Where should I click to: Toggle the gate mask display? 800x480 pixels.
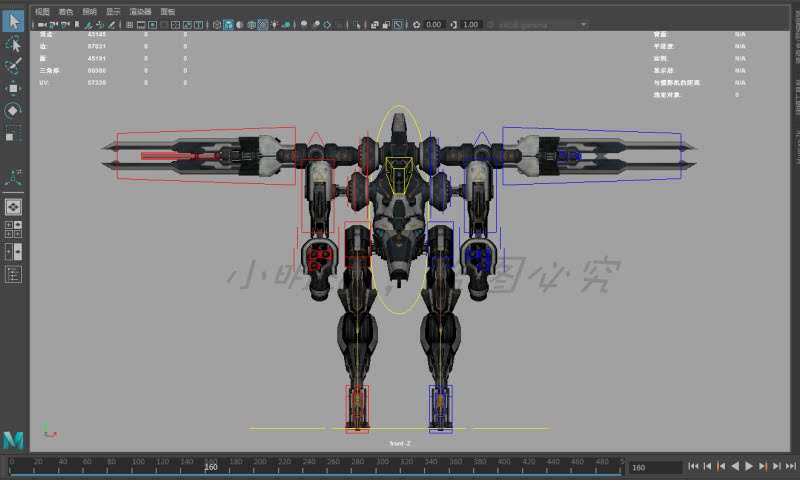click(164, 24)
